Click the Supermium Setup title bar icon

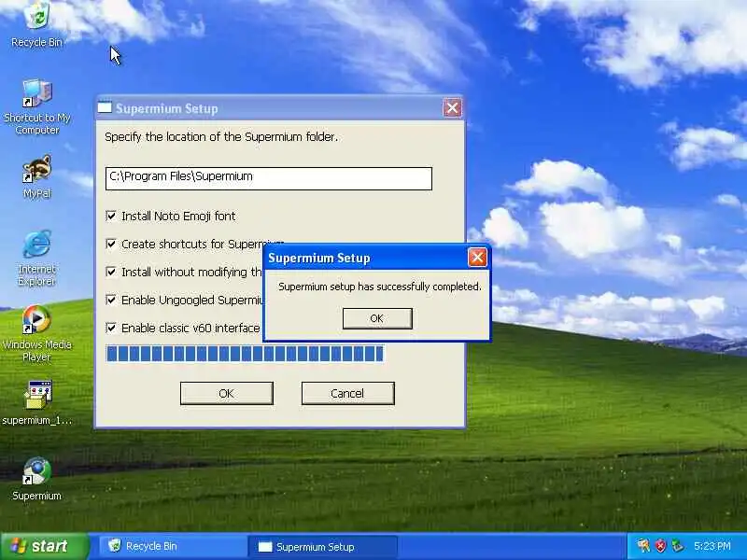point(105,108)
